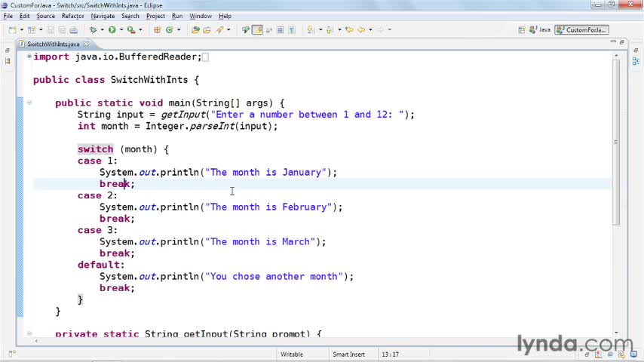Click the vertical scrollbar thumb
Image resolution: width=644 pixels, height=362 pixels.
pyautogui.click(x=616, y=142)
